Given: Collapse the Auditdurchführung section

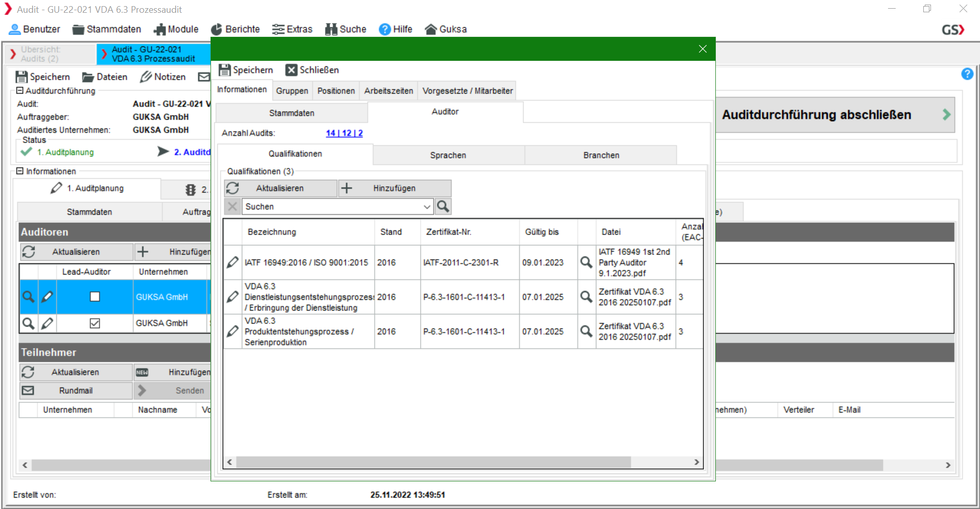Looking at the screenshot, I should 20,90.
